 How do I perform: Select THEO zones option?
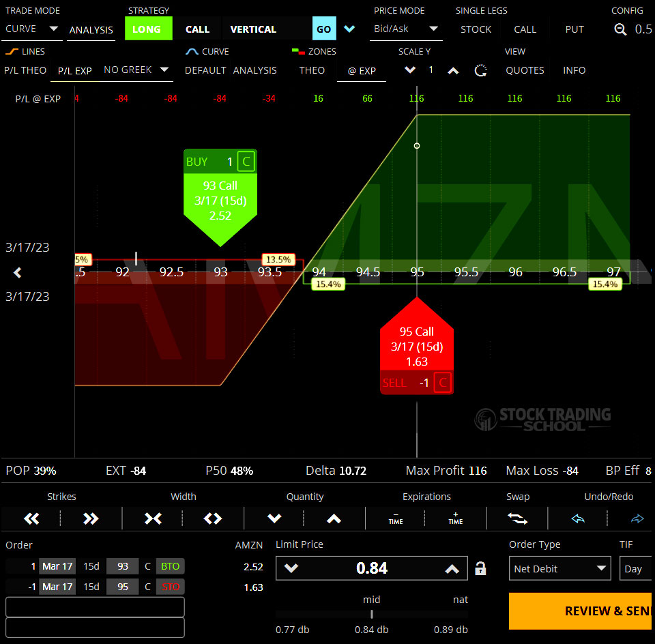312,70
